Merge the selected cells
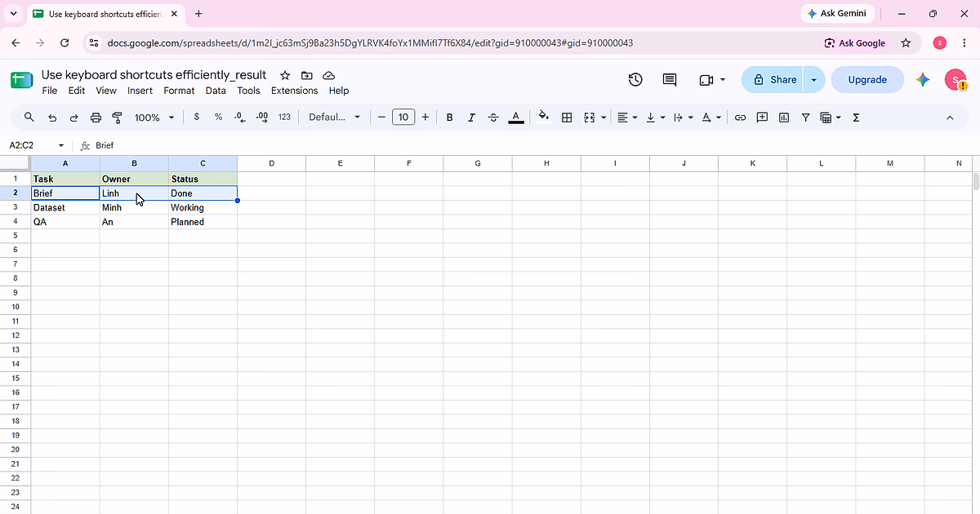 point(590,117)
